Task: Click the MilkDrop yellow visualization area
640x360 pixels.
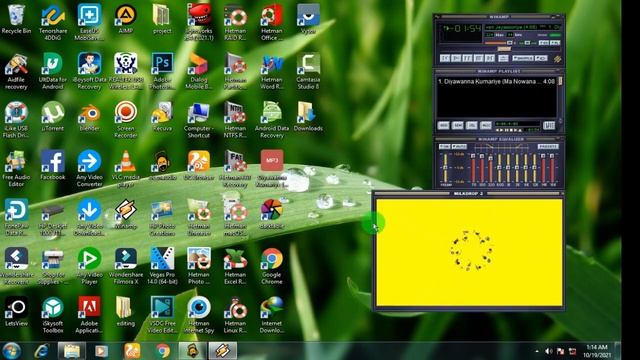Action: [x=469, y=252]
